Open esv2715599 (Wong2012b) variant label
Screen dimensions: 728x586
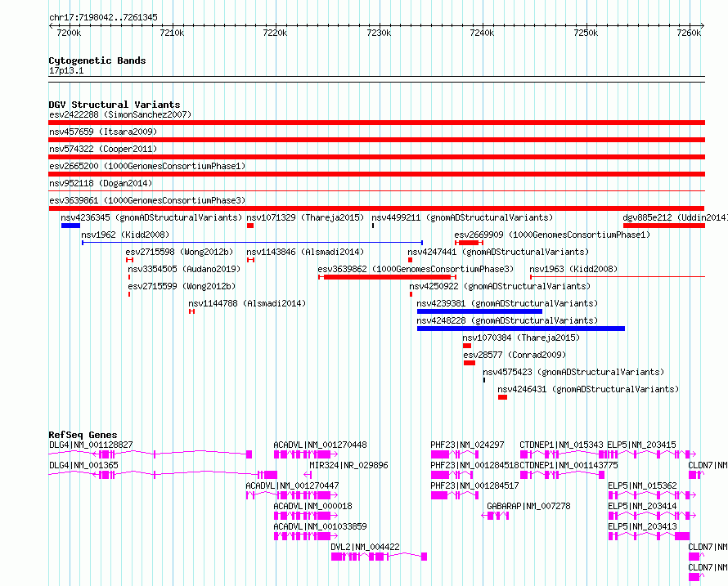click(x=182, y=286)
